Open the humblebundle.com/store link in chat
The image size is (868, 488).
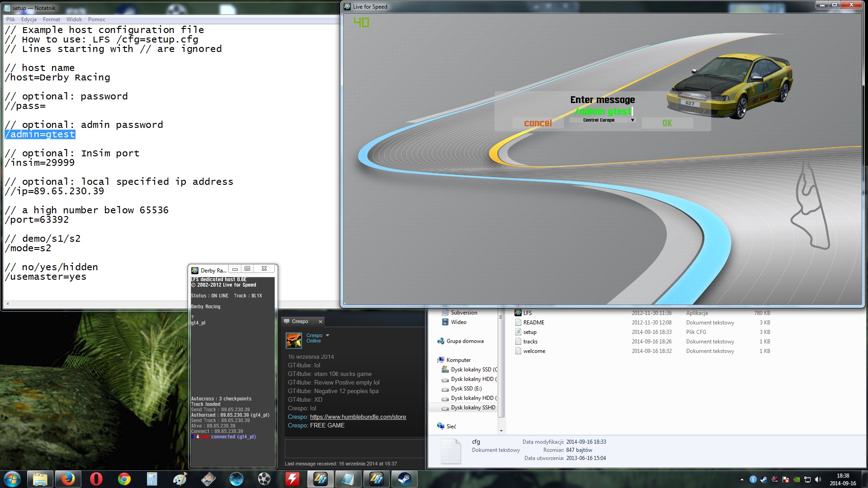click(358, 417)
